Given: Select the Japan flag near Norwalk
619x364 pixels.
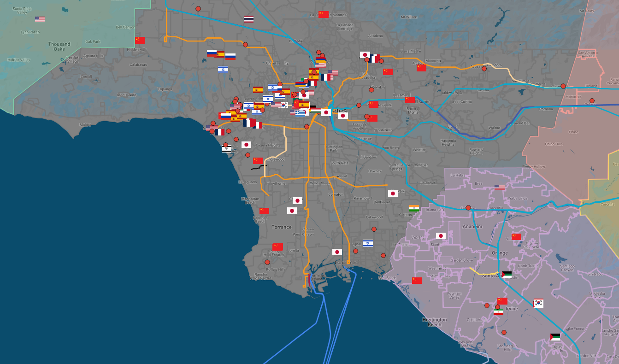Looking at the screenshot, I should click(x=393, y=194).
